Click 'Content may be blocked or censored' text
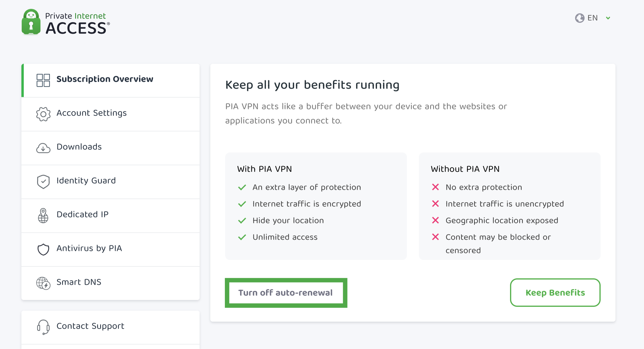 pyautogui.click(x=498, y=244)
